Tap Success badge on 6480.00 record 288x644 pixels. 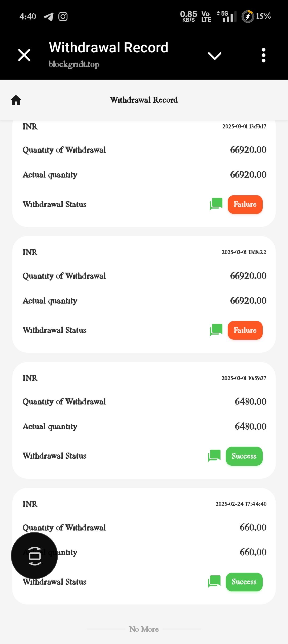click(x=244, y=456)
